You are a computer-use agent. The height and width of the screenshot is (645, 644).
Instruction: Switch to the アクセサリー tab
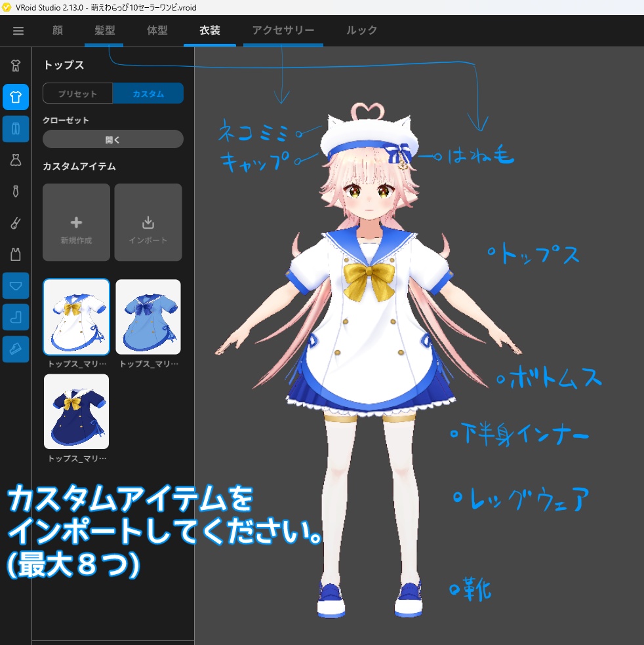tap(283, 30)
